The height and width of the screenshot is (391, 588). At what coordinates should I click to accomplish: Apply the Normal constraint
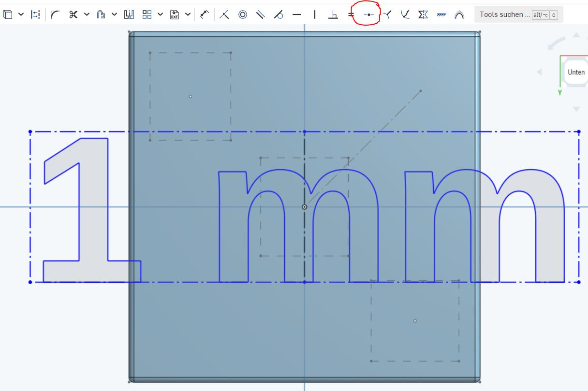(387, 14)
